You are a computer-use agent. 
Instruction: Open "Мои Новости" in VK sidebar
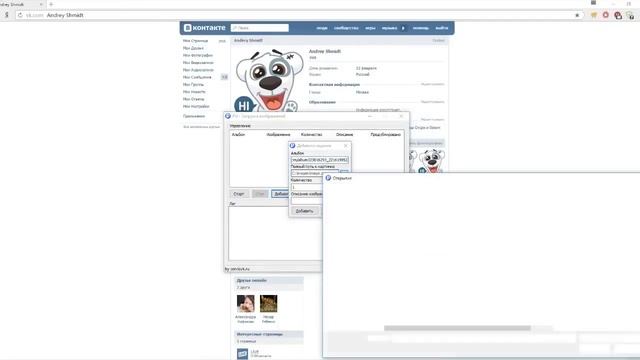[x=194, y=92]
